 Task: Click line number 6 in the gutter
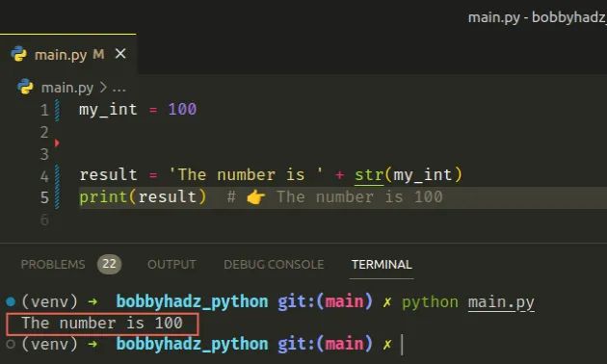click(x=44, y=220)
